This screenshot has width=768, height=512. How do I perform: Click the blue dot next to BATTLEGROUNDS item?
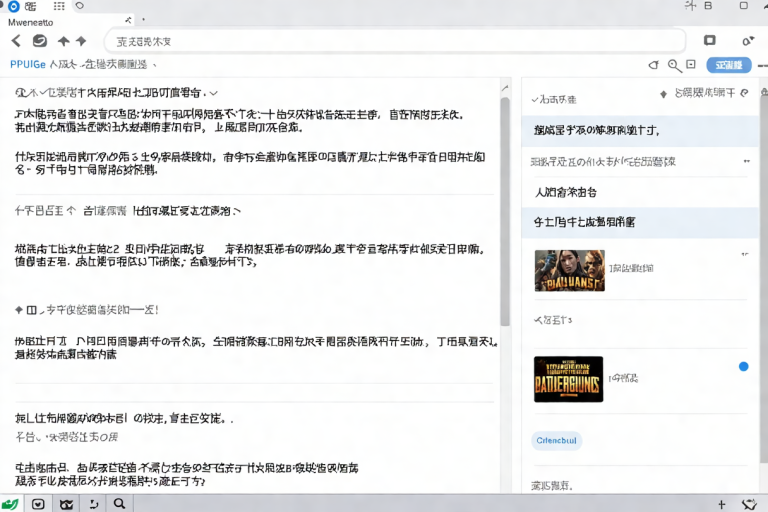743,366
